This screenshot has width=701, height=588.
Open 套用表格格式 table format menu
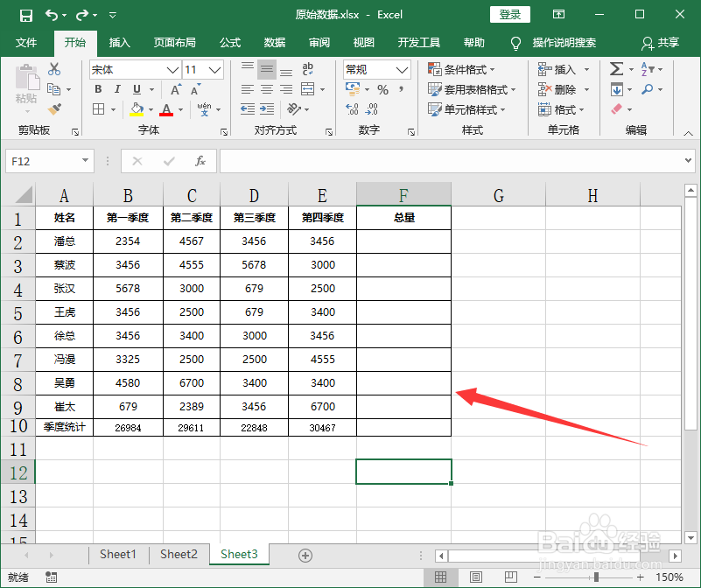click(x=472, y=89)
